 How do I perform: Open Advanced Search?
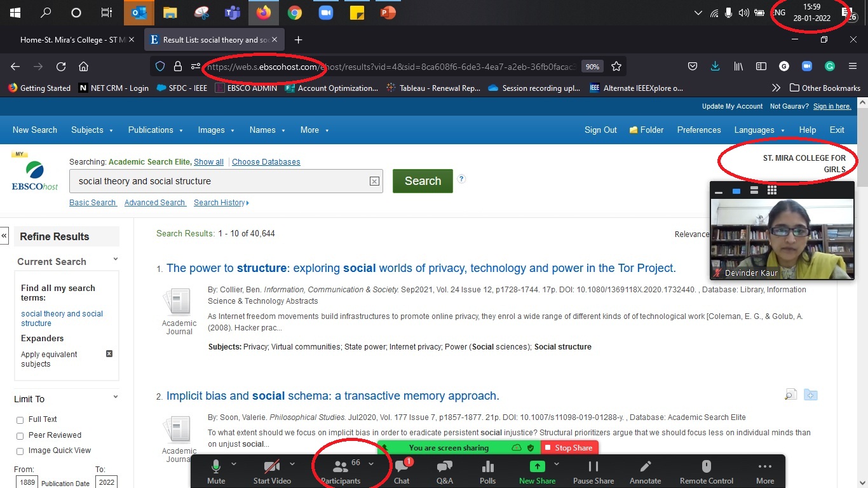pos(154,202)
